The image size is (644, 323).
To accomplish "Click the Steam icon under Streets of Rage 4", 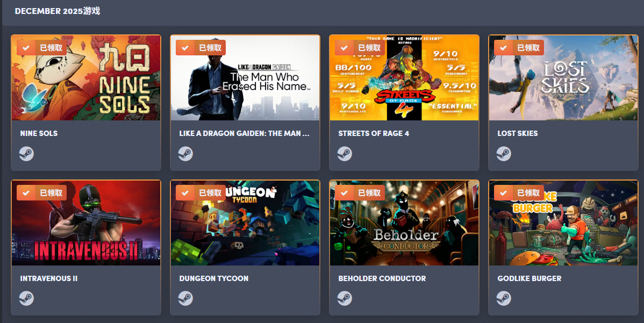I will (x=345, y=154).
